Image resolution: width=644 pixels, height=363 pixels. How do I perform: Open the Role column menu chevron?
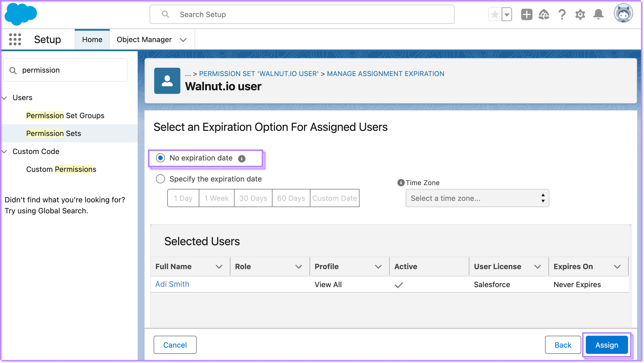(298, 267)
